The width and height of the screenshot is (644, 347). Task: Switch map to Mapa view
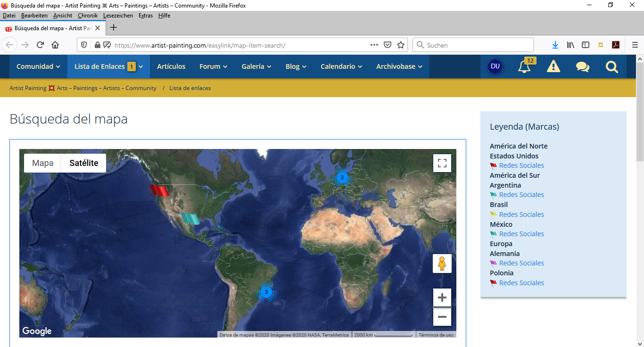[x=42, y=163]
